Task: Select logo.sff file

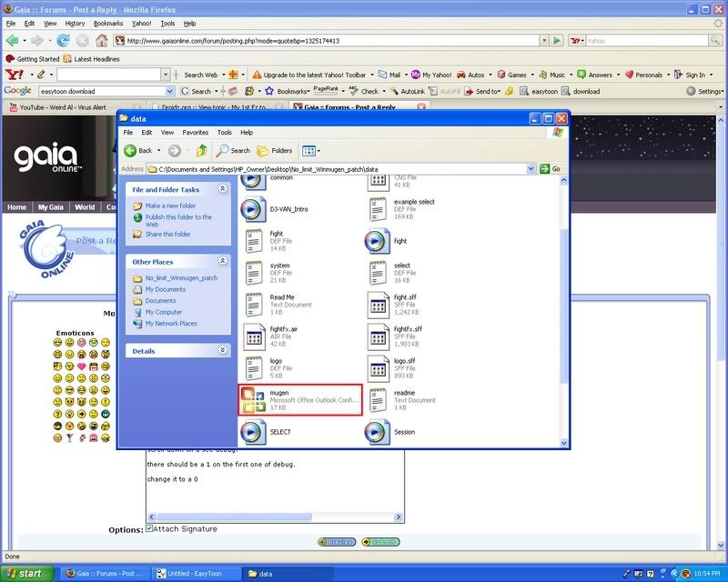Action: pyautogui.click(x=392, y=368)
